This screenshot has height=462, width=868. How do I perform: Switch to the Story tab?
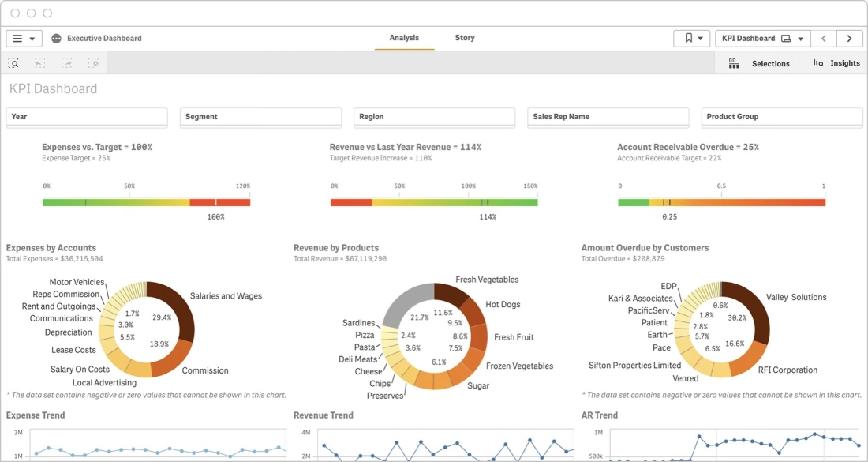(465, 38)
